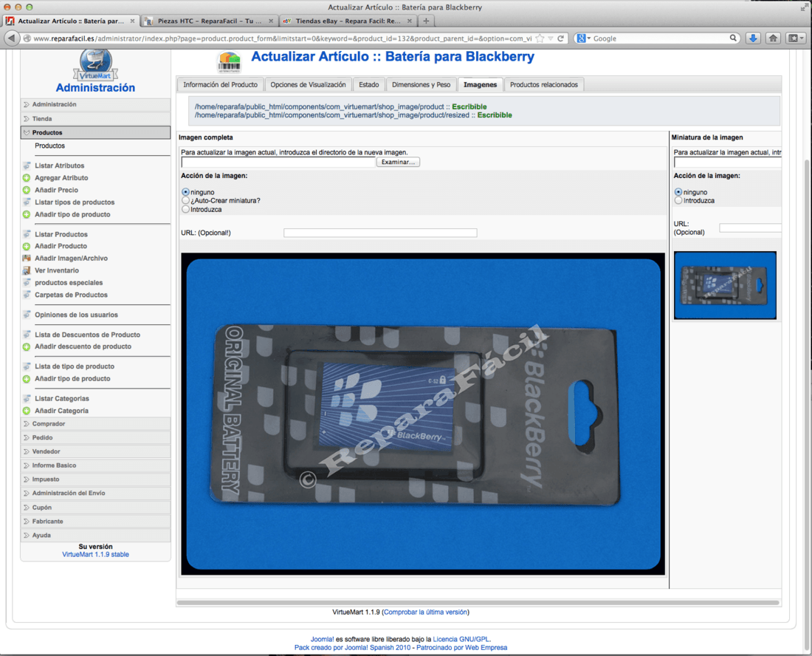This screenshot has height=656, width=812.
Task: Click the Carpetas de Productos icon
Action: coord(27,295)
